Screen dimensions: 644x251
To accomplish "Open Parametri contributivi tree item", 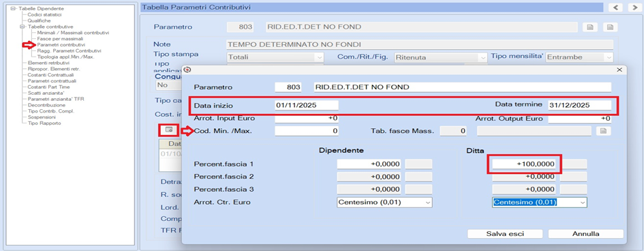I will [x=61, y=44].
